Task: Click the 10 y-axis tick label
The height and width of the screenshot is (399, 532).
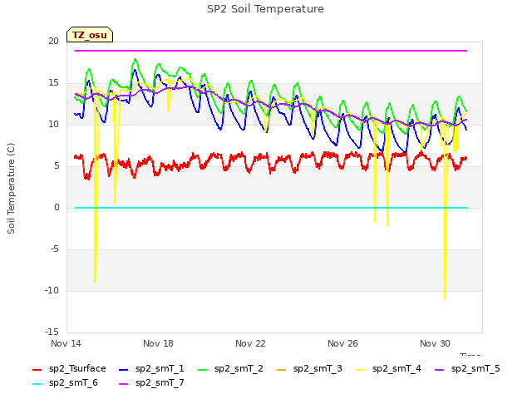Action: [53, 125]
